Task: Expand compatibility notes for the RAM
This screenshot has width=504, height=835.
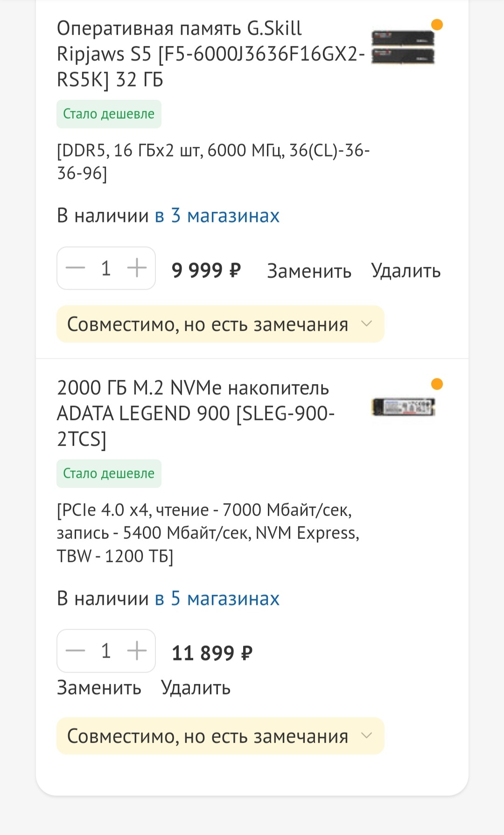Action: click(x=208, y=324)
